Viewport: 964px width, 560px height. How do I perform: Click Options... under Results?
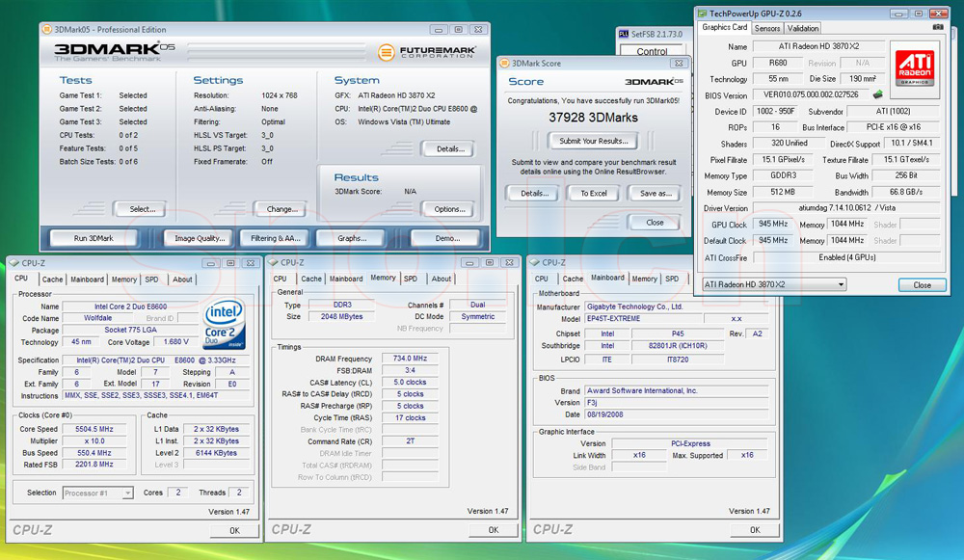449,209
